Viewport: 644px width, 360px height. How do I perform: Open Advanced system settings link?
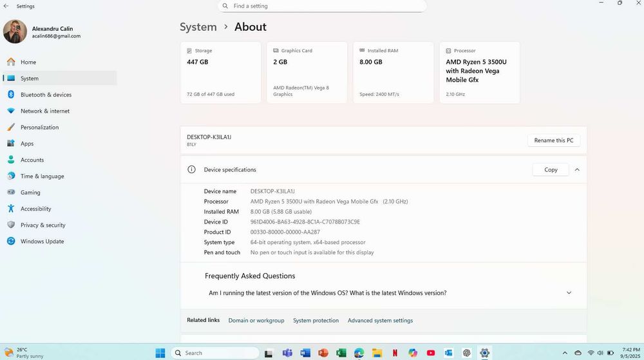pyautogui.click(x=381, y=321)
